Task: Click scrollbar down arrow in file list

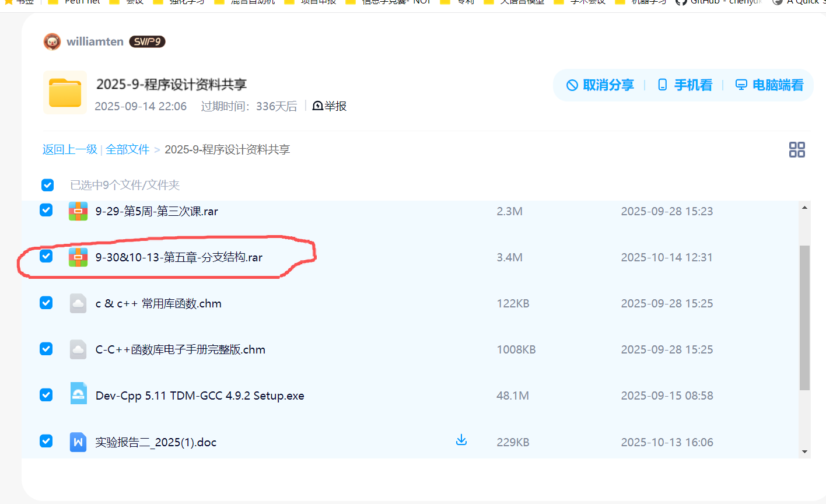Action: pos(804,452)
